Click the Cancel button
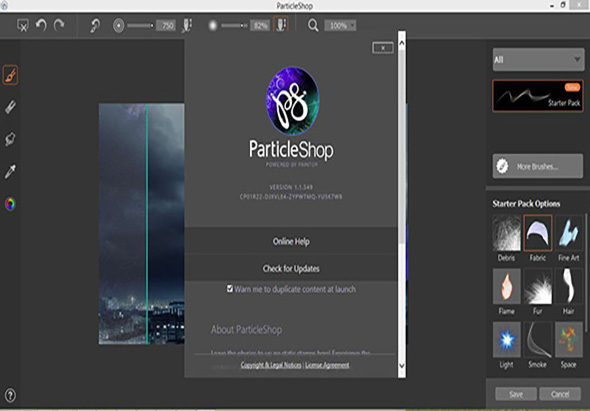Image resolution: width=590 pixels, height=411 pixels. [560, 394]
